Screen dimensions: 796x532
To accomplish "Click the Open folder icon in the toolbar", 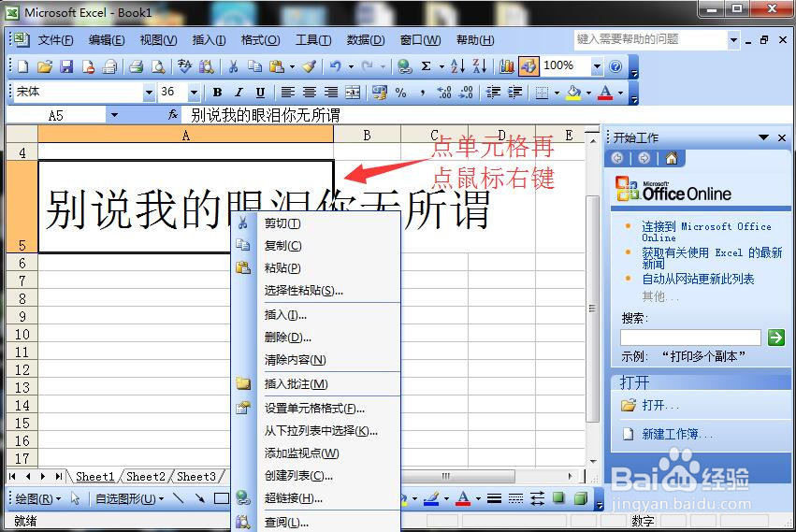I will [x=45, y=66].
